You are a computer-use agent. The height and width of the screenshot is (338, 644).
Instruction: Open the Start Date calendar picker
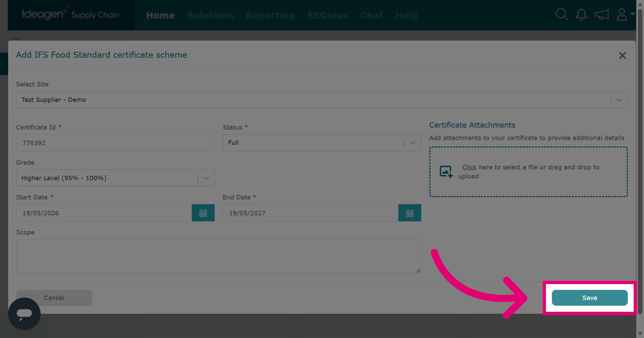203,213
